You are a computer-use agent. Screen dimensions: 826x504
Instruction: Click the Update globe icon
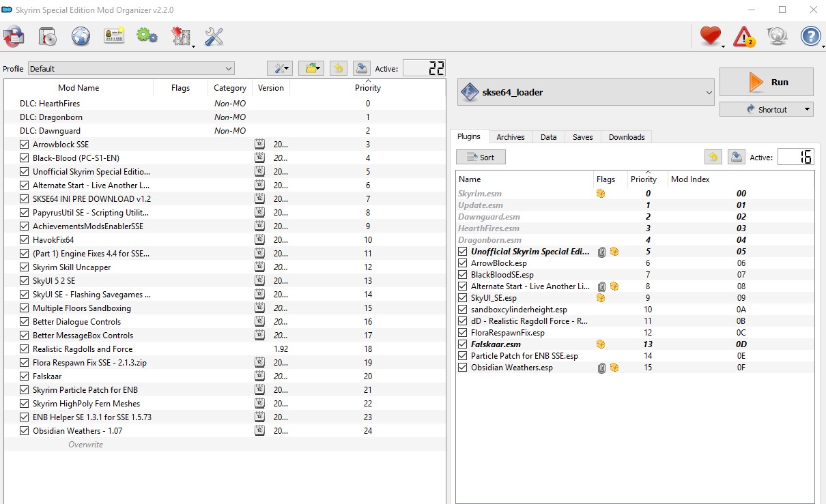(x=777, y=36)
